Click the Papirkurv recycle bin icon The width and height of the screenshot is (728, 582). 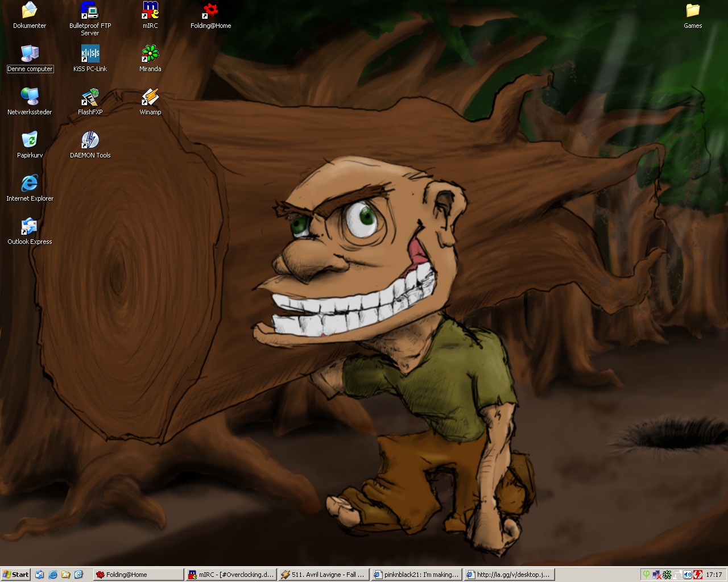[30, 145]
